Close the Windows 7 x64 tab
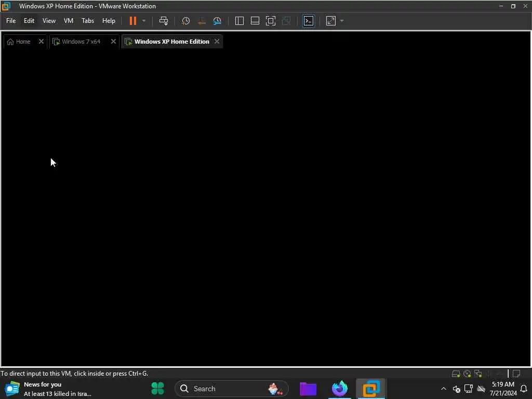Viewport: 532px width, 399px height. pos(113,42)
